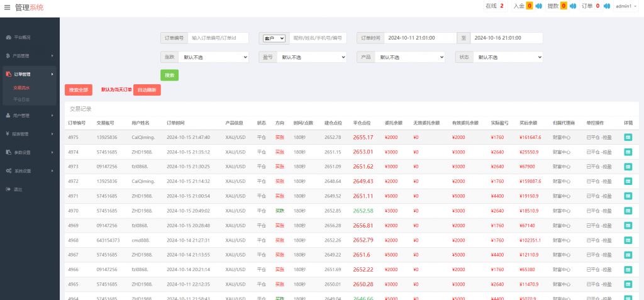
Task: Click closing price 2655.17
Action: (363, 137)
